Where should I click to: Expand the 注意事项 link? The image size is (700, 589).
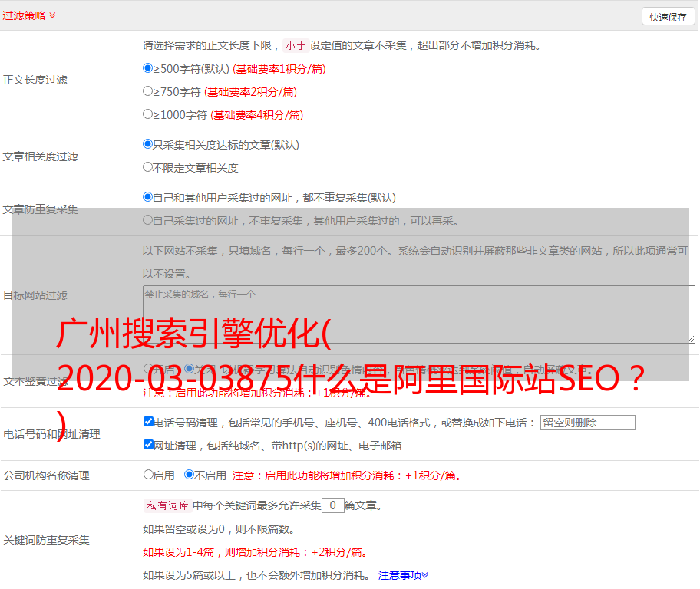point(403,575)
